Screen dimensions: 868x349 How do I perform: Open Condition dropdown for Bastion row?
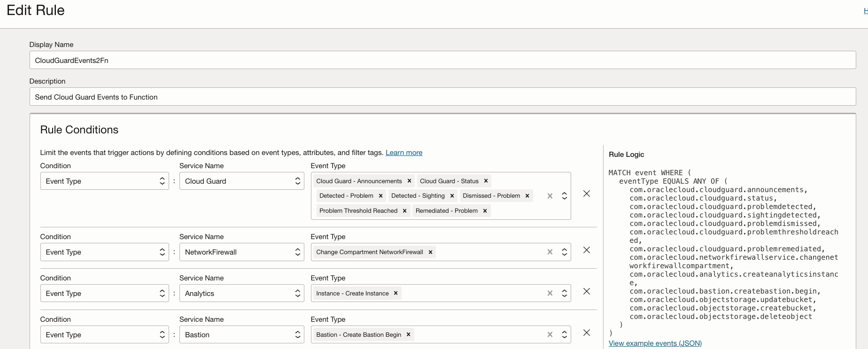pyautogui.click(x=105, y=335)
